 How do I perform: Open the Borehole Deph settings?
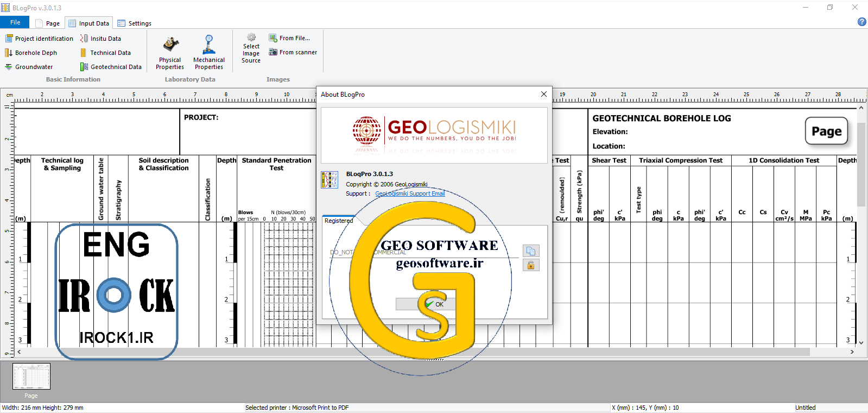click(31, 53)
